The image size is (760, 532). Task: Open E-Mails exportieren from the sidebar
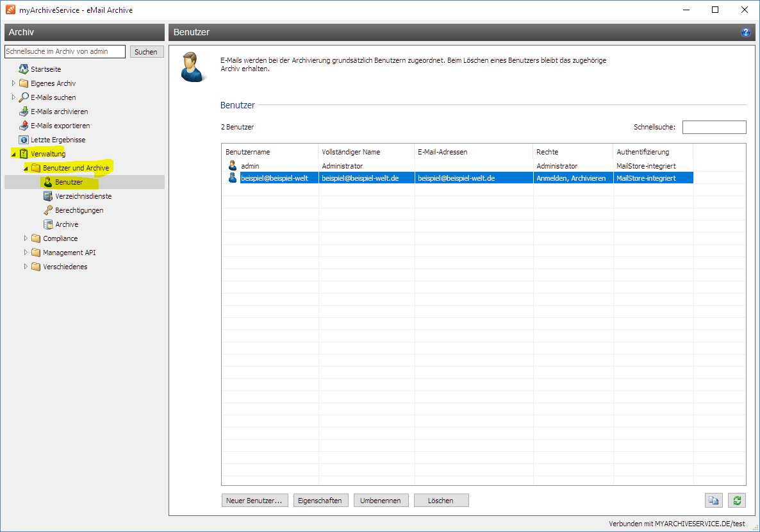(60, 126)
